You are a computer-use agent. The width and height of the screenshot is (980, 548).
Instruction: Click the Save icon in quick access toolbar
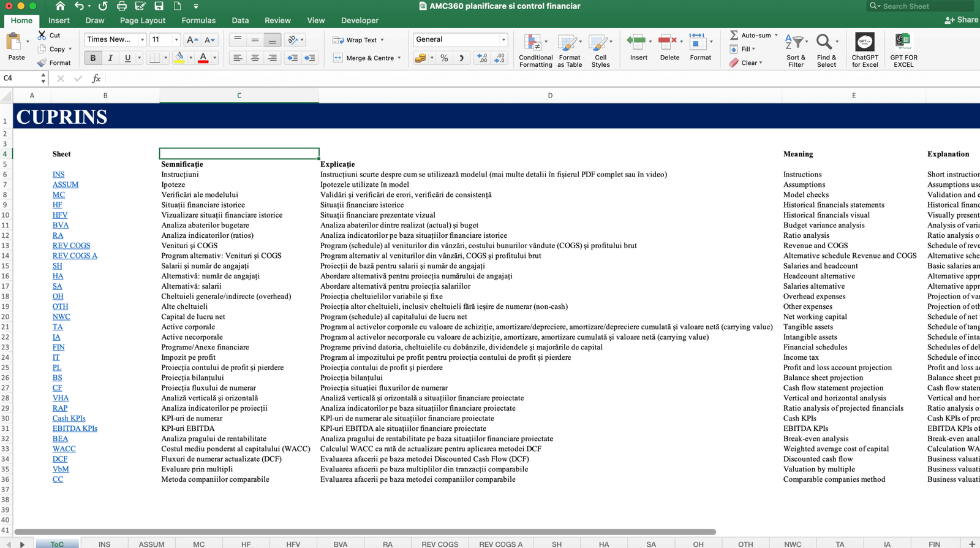[x=159, y=6]
